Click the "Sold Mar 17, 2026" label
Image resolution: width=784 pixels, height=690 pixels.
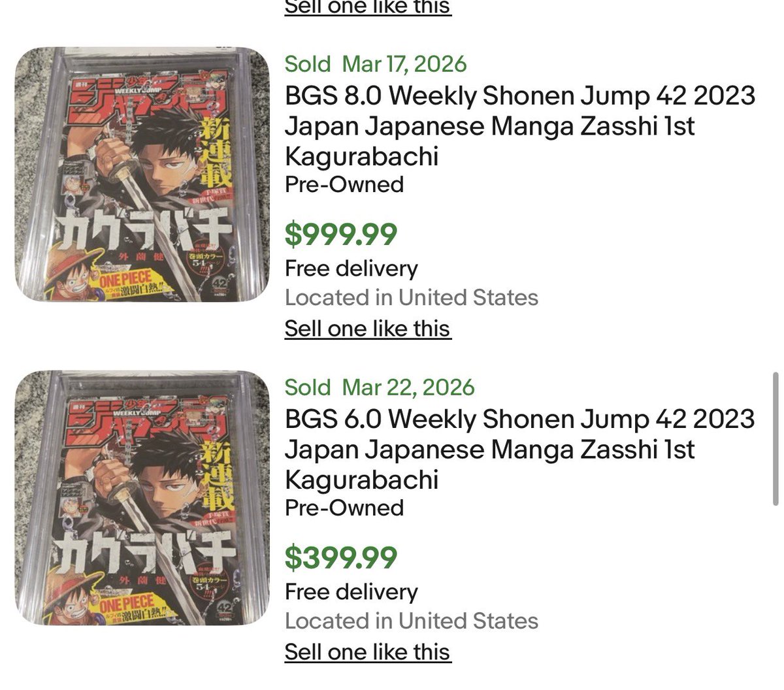(376, 64)
